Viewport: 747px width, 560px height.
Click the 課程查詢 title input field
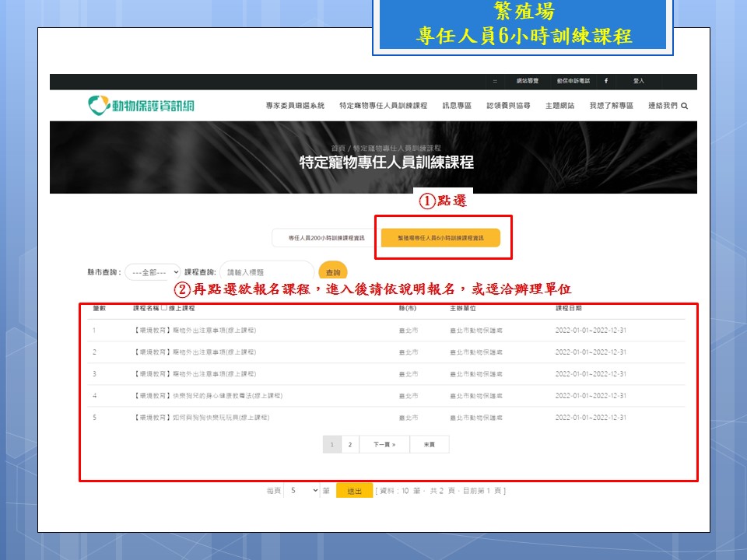pyautogui.click(x=267, y=272)
